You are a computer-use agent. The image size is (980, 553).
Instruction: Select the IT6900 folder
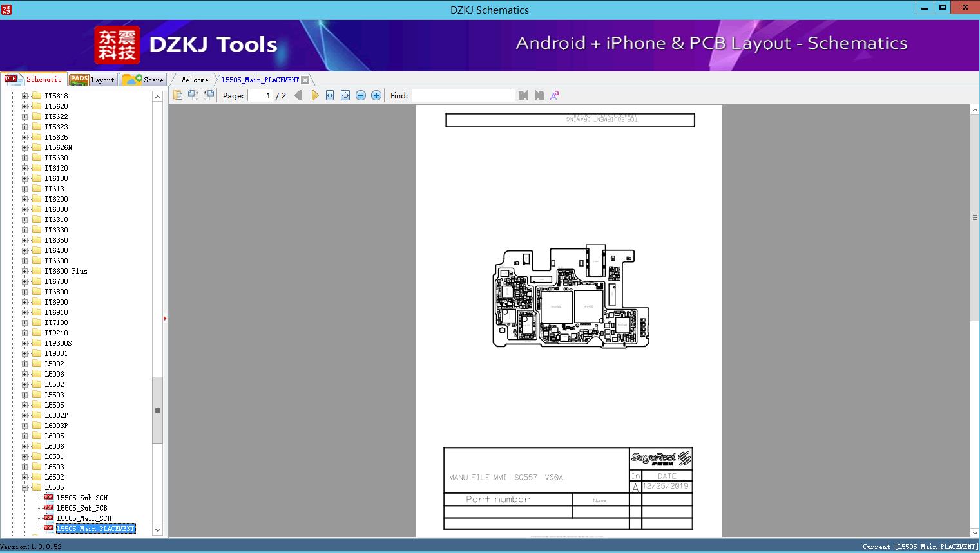pos(56,302)
